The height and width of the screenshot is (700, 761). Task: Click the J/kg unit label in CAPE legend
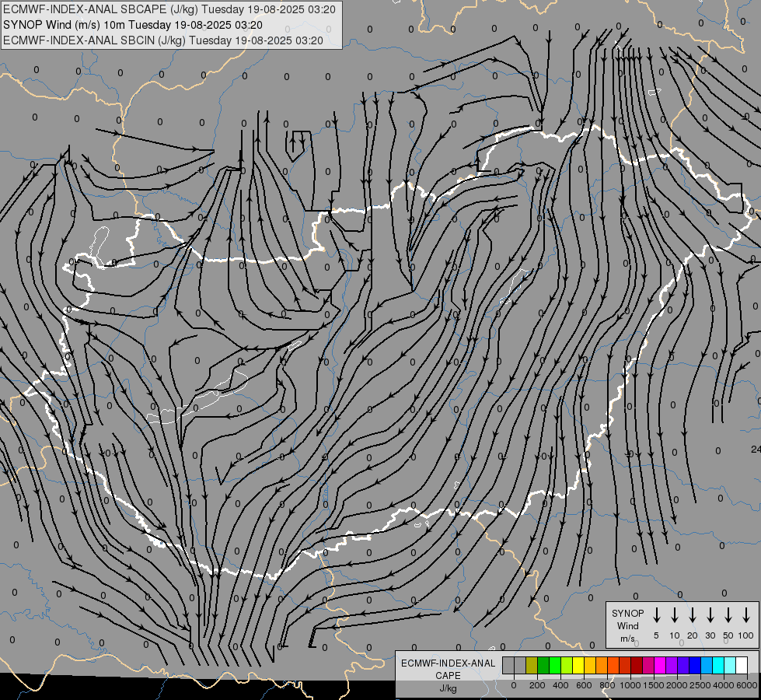[x=448, y=688]
